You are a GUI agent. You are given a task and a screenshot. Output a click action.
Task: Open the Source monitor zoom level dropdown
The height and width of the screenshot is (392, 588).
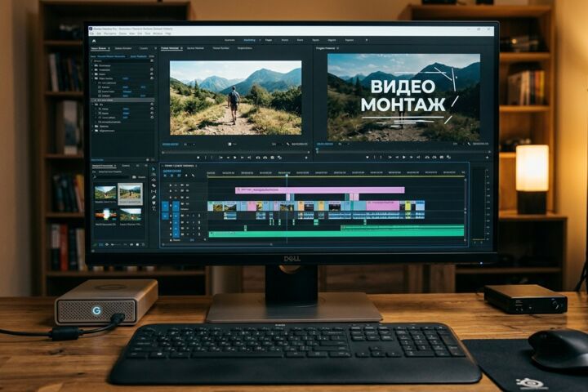pyautogui.click(x=189, y=144)
